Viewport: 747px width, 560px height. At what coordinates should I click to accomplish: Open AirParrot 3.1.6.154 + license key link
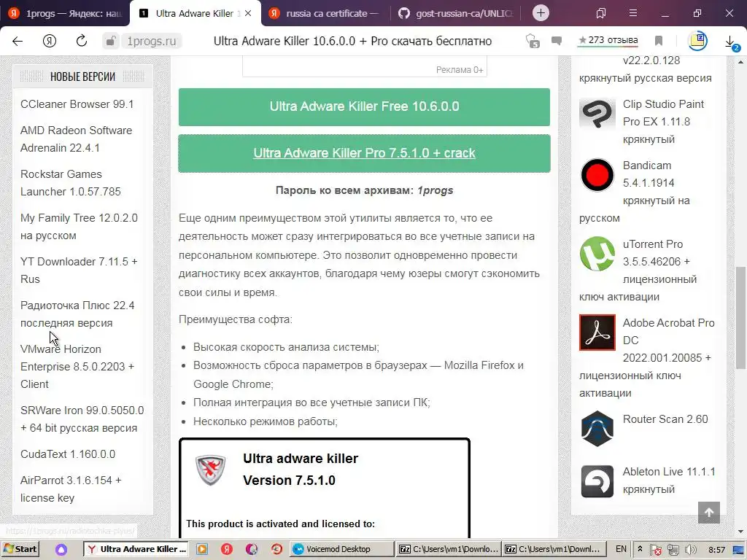pyautogui.click(x=71, y=489)
